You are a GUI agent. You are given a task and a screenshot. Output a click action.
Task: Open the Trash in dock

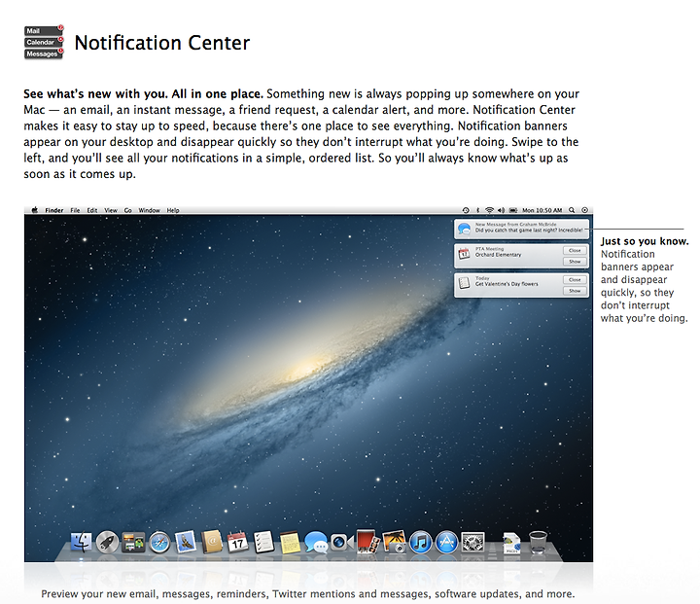click(538, 542)
